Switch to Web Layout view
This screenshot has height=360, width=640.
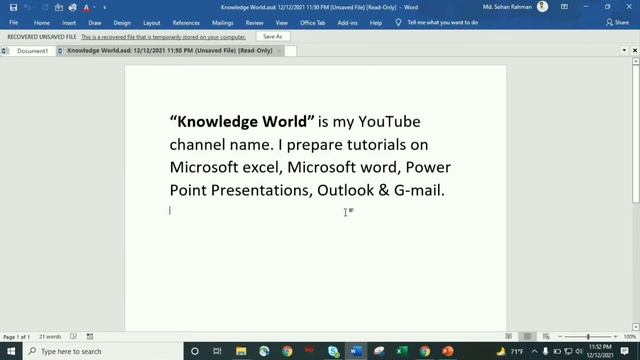[546, 336]
